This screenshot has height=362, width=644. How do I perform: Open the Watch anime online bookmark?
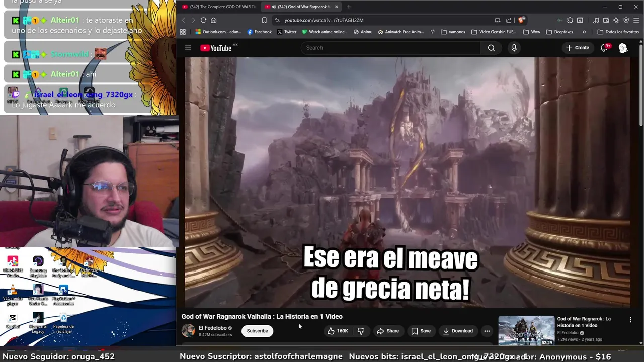tap(325, 32)
